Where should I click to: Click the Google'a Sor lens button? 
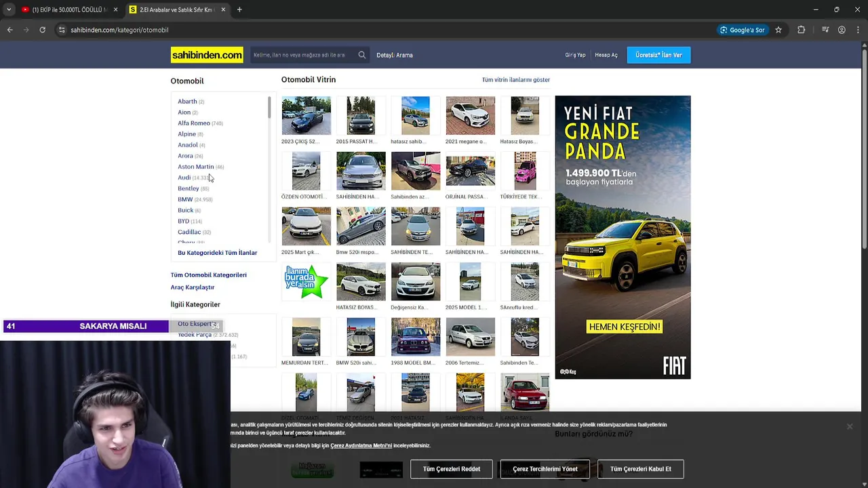click(743, 30)
